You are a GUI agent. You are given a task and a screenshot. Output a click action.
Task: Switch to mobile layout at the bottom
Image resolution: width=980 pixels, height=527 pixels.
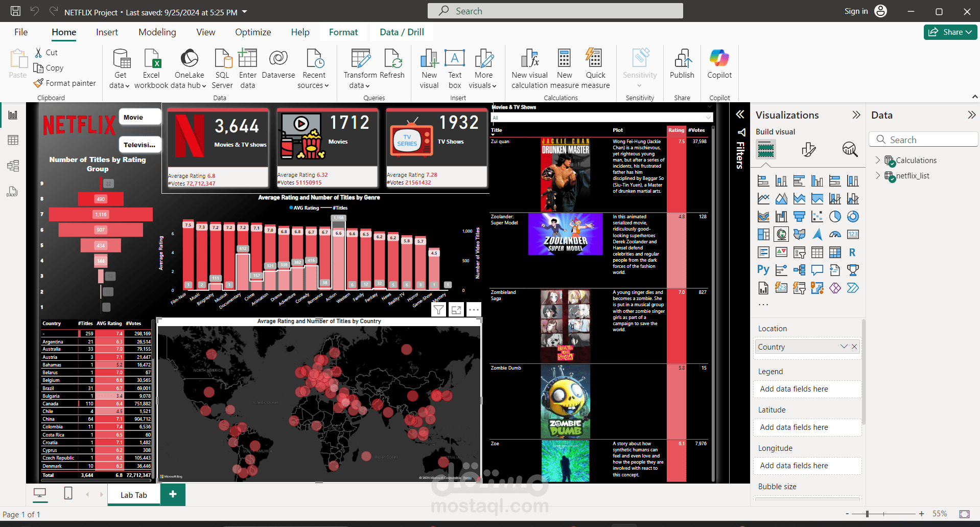(x=68, y=493)
